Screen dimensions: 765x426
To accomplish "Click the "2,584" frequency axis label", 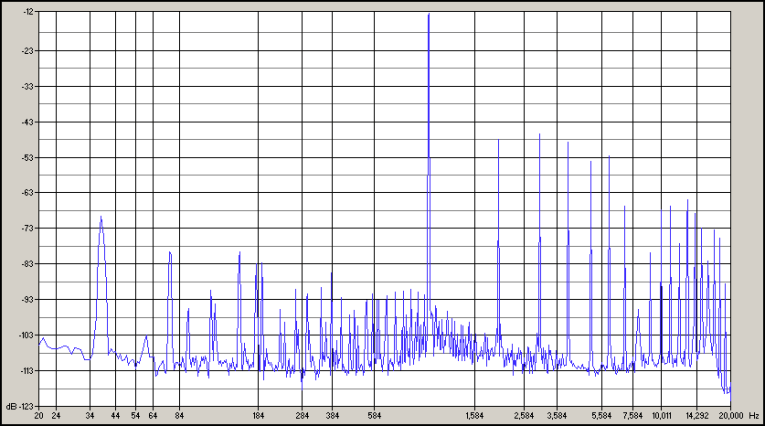I will (x=524, y=416).
